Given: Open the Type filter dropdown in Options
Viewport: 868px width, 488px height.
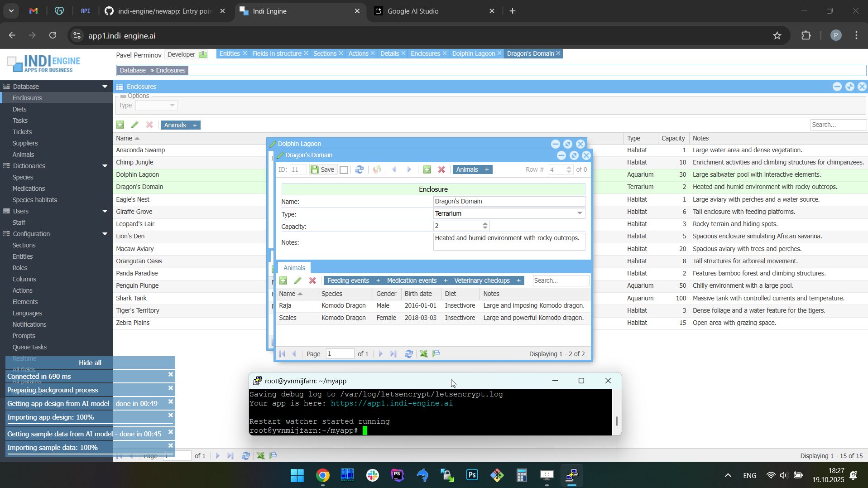Looking at the screenshot, I should click(172, 106).
